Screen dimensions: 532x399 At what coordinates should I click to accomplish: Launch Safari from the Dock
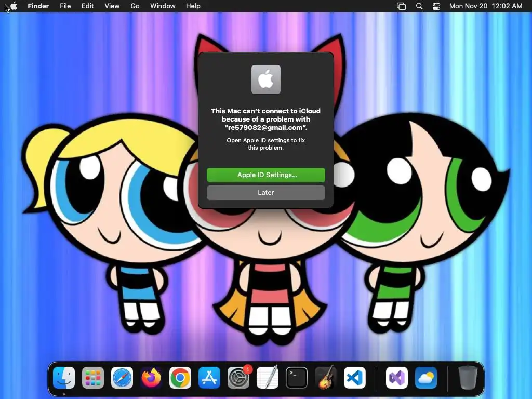pos(122,377)
